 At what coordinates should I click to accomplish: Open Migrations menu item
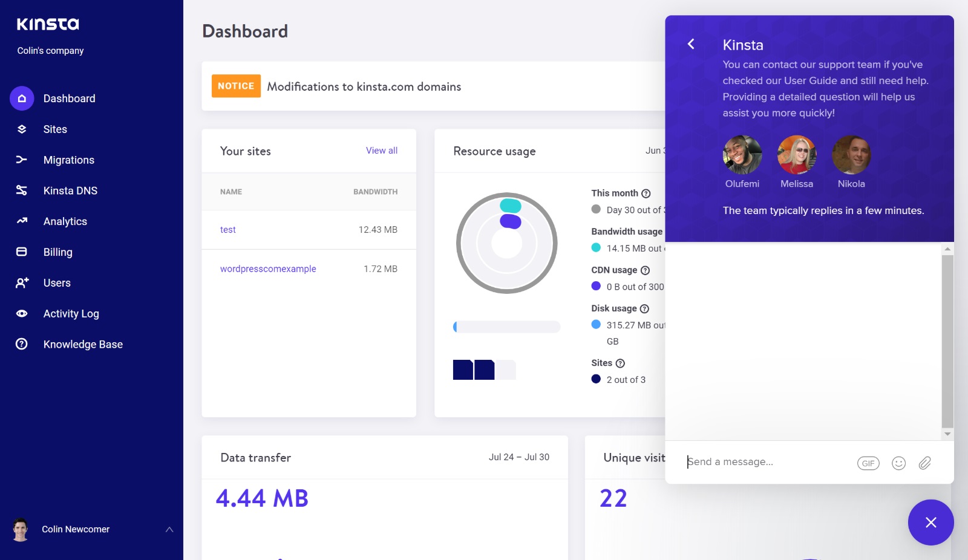(x=69, y=160)
